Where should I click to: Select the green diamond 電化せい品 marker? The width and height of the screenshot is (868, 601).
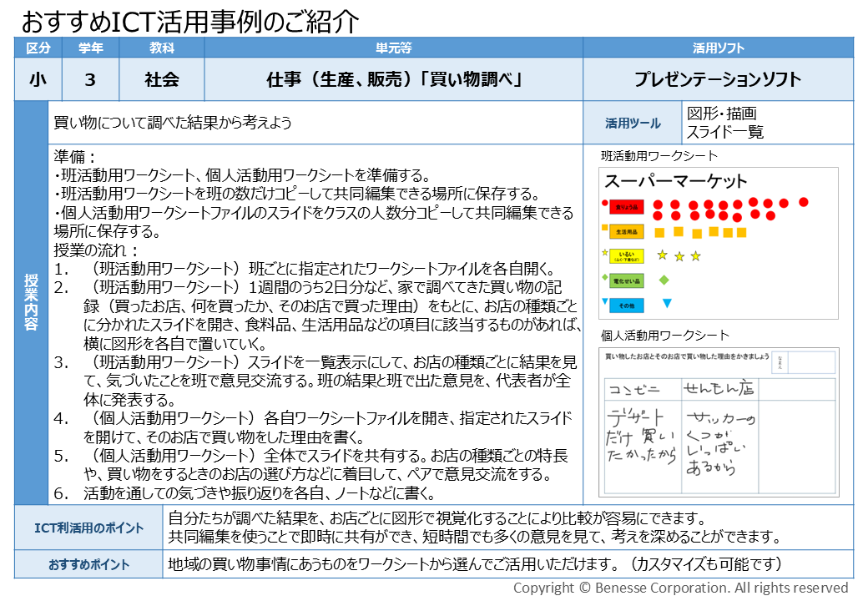(x=664, y=279)
